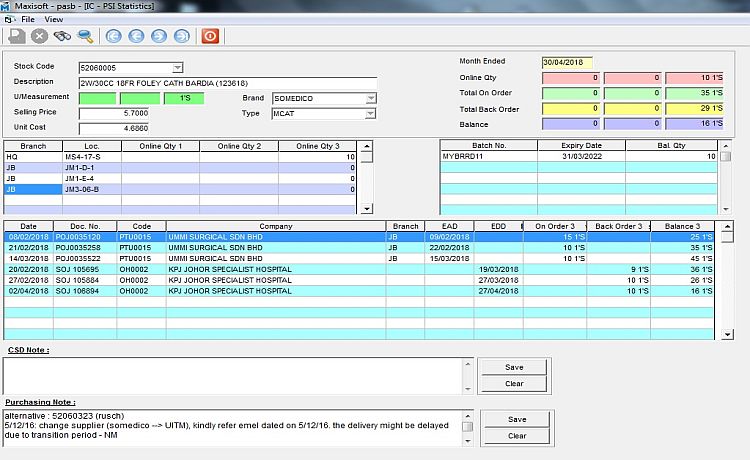Select the POJ0035120 transaction row
This screenshot has height=460, width=750.
coord(85,236)
